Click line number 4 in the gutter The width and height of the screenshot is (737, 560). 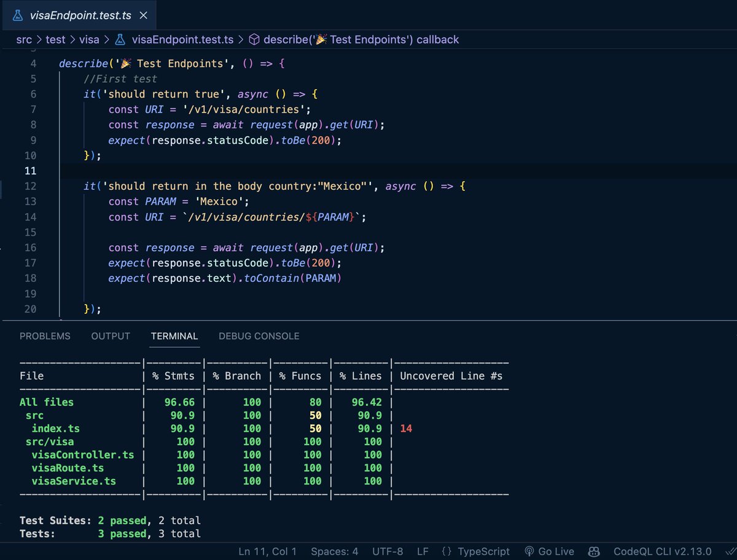[x=33, y=63]
